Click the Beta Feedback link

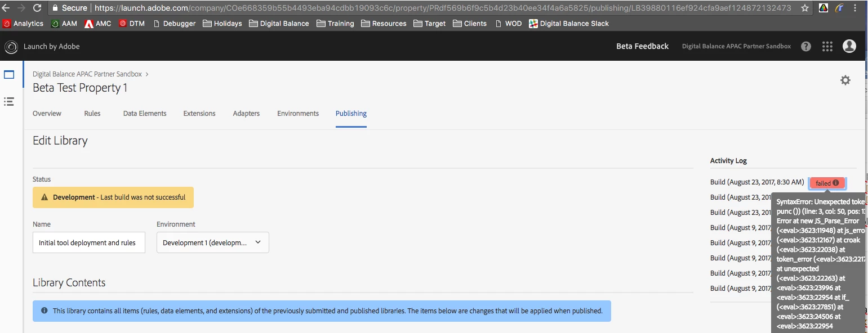click(x=642, y=46)
